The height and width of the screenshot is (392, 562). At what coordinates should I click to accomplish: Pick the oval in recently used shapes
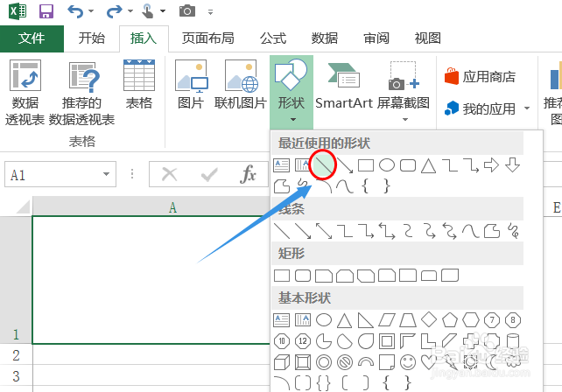click(x=387, y=165)
